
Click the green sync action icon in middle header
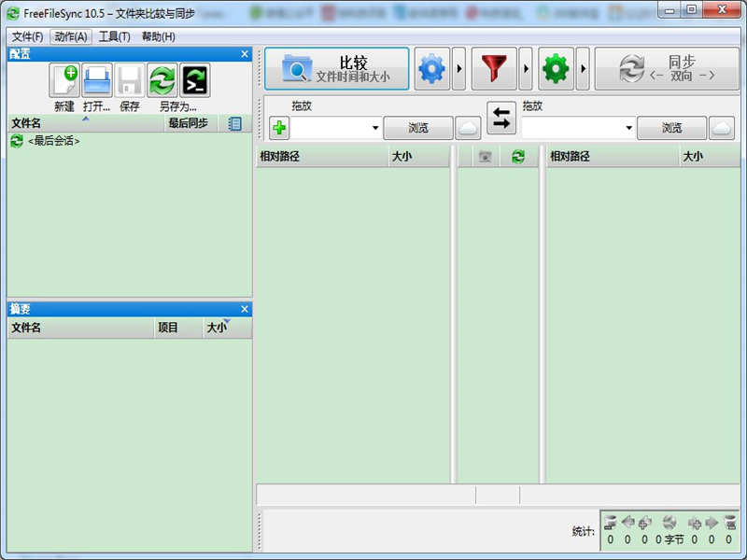click(518, 157)
